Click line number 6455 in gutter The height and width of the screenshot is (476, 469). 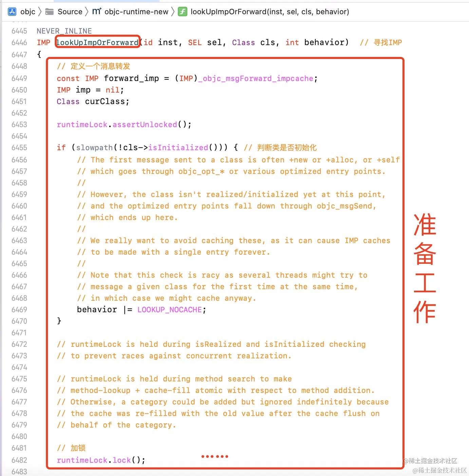pos(19,147)
